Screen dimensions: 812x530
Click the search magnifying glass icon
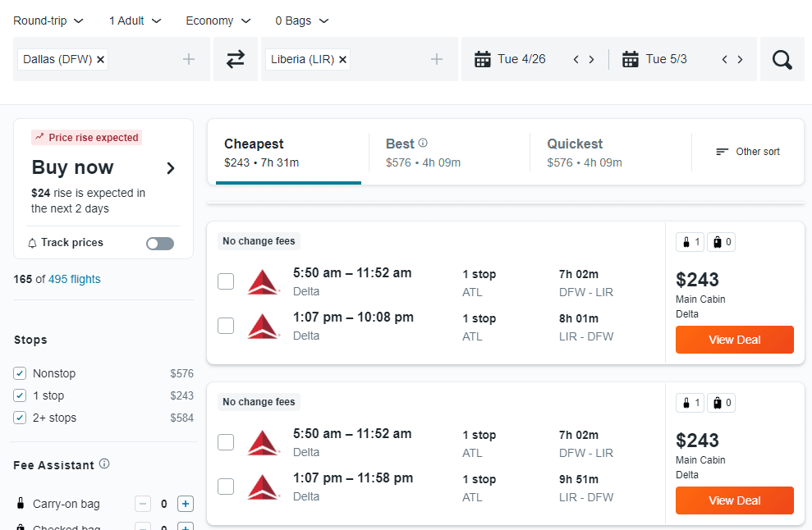781,58
